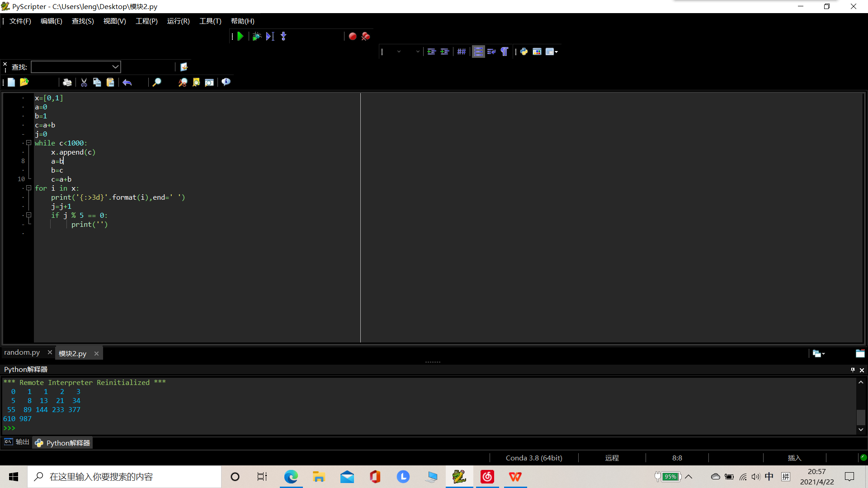Switch to the 输出 output tab
The image size is (868, 488).
pos(17,442)
